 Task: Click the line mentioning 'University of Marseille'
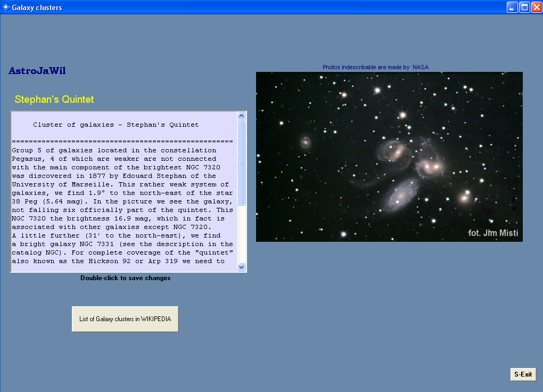(120, 184)
